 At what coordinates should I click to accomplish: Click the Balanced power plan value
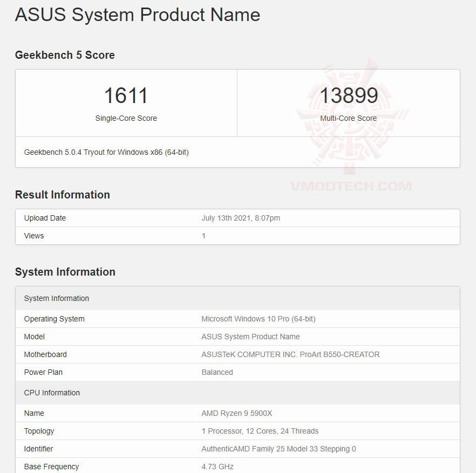coord(217,372)
